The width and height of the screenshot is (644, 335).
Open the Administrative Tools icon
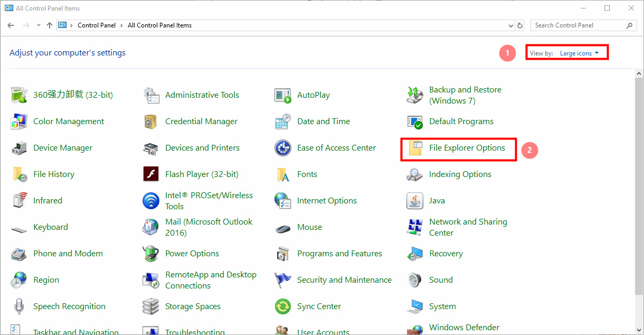pos(151,95)
